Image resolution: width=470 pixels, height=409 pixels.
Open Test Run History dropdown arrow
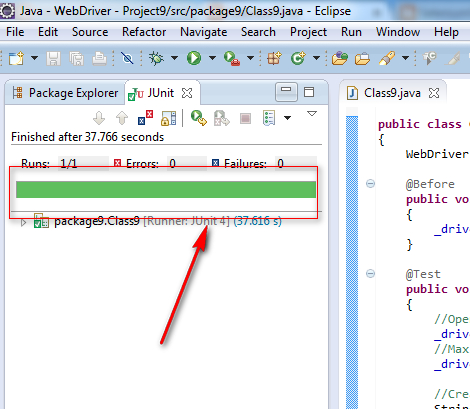tap(287, 118)
